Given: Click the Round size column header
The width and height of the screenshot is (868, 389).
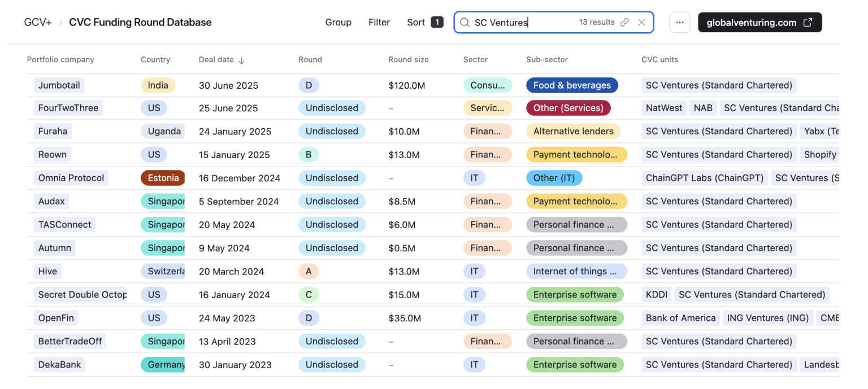Looking at the screenshot, I should click(x=408, y=60).
